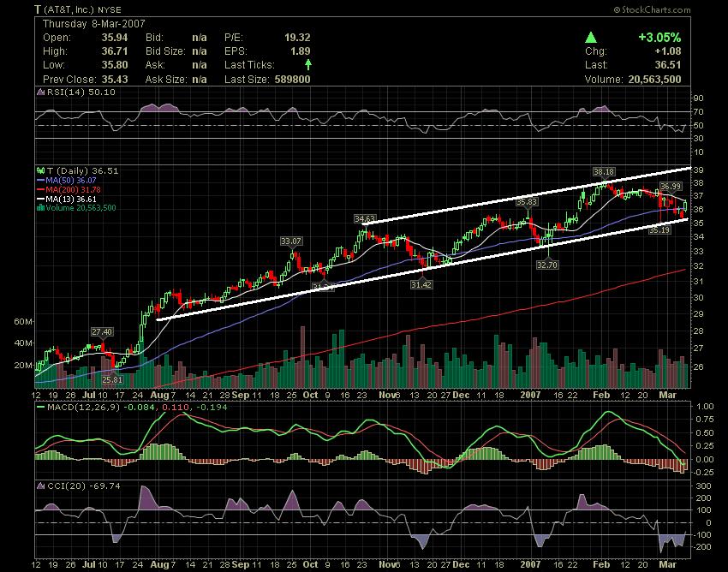Click the 31.42 low price label
Screen dimensions: 728x572
(x=421, y=284)
